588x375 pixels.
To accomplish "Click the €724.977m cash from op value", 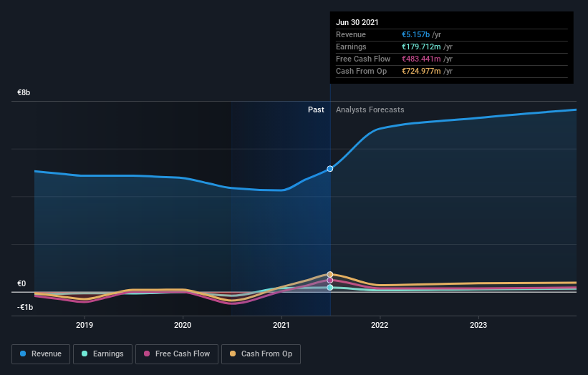I will [x=421, y=71].
